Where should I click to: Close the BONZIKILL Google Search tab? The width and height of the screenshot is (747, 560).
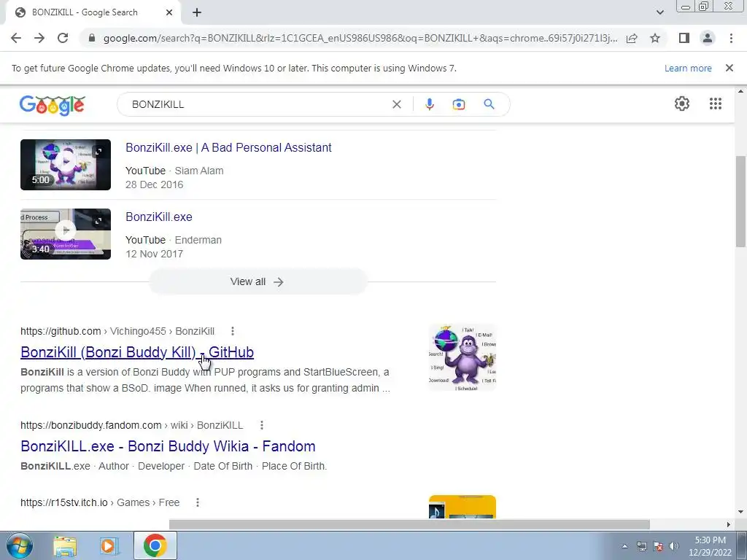169,12
